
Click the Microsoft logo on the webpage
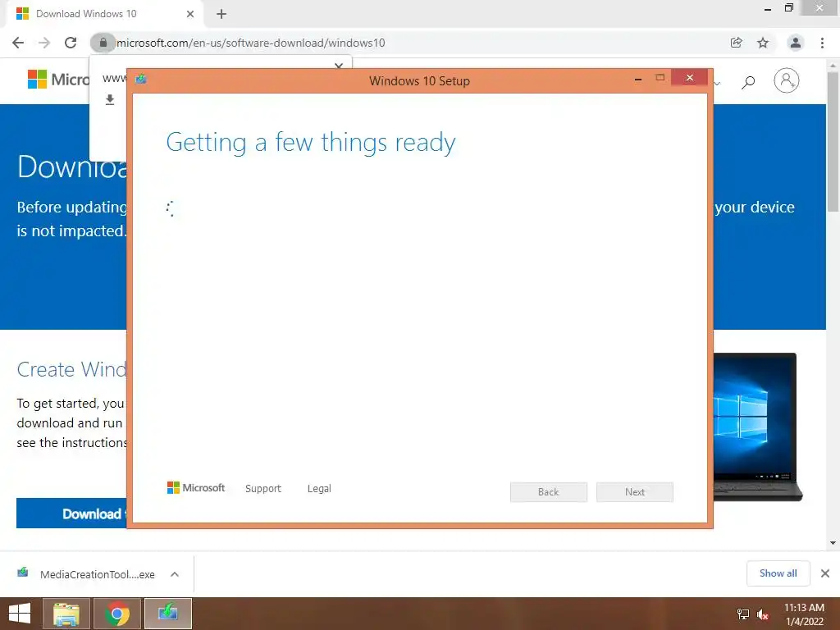click(x=58, y=80)
